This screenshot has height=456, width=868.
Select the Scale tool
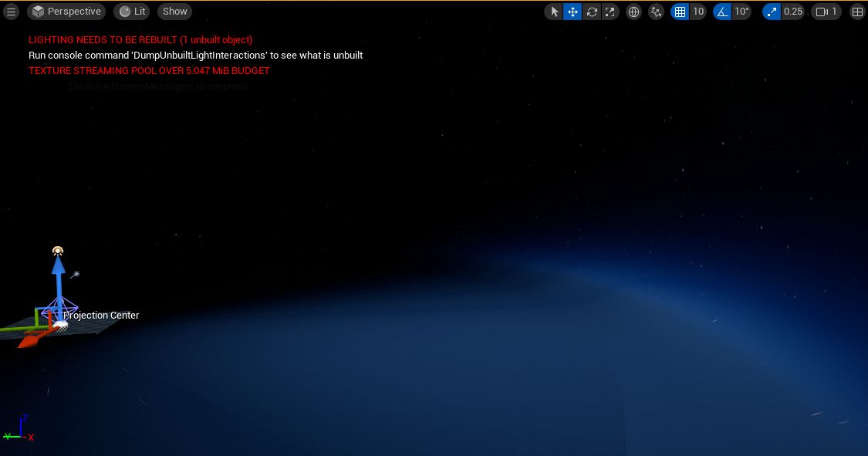610,12
